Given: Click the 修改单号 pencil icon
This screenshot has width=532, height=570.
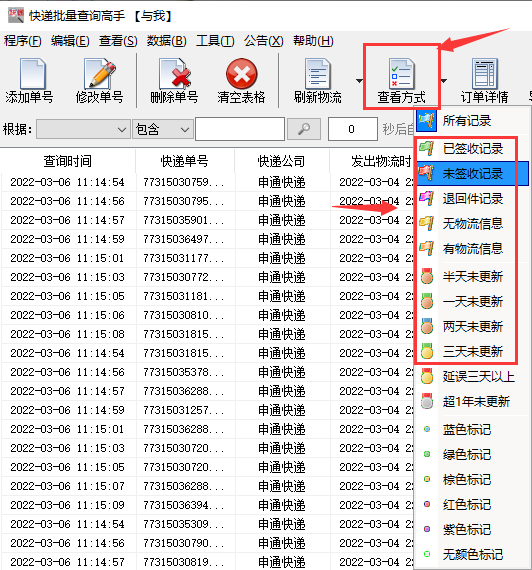Looking at the screenshot, I should [x=100, y=74].
